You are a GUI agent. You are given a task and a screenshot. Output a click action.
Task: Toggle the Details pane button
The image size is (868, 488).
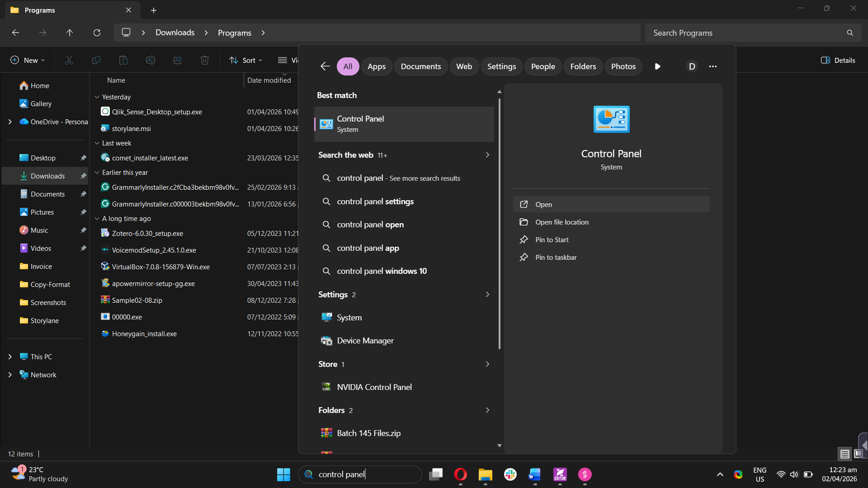click(838, 60)
